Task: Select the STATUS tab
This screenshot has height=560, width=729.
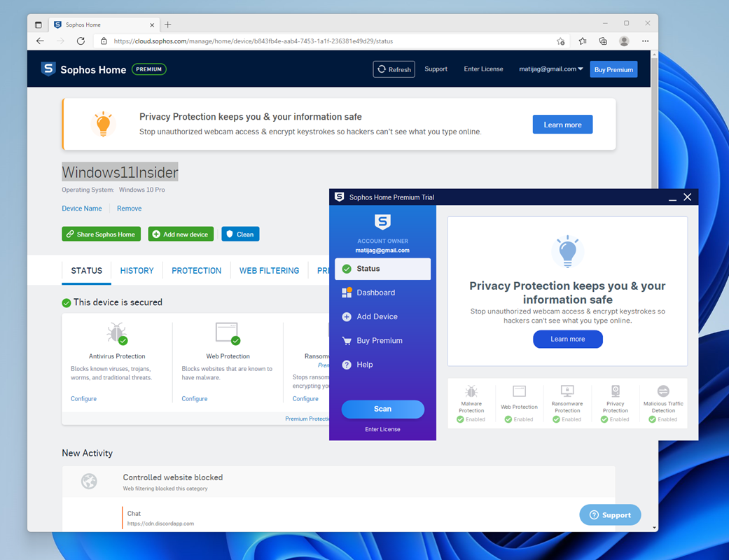Action: [x=86, y=270]
